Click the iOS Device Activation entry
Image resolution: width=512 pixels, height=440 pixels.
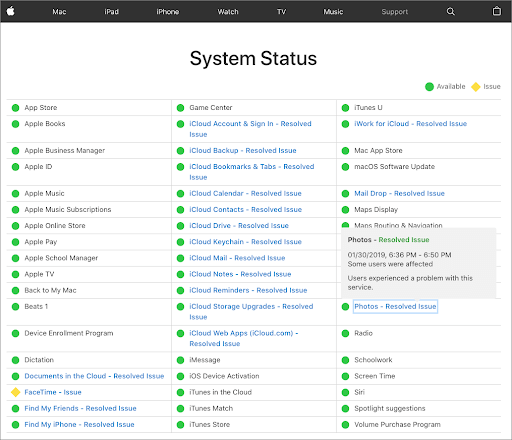(224, 376)
